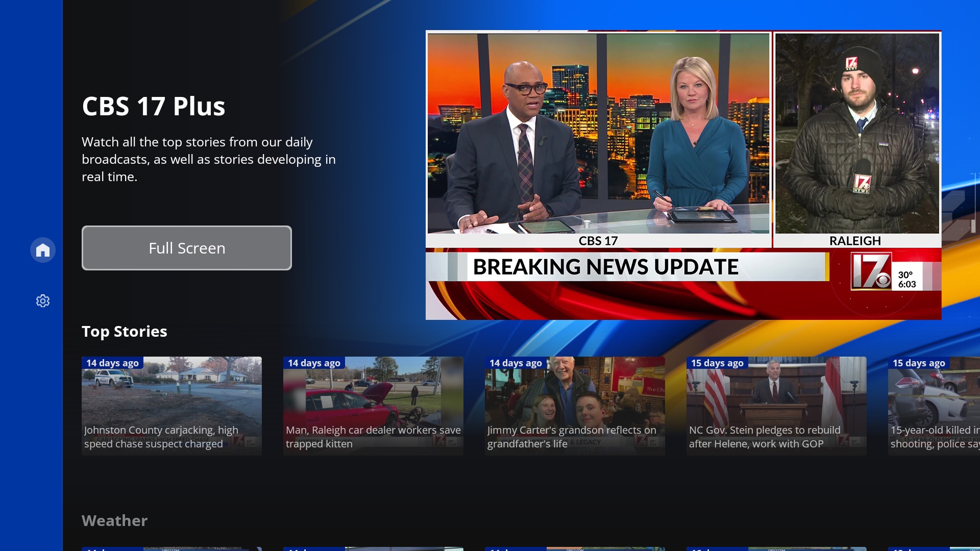Open Jimmy Carter's grandson story
This screenshot has height=551, width=980.
[575, 406]
